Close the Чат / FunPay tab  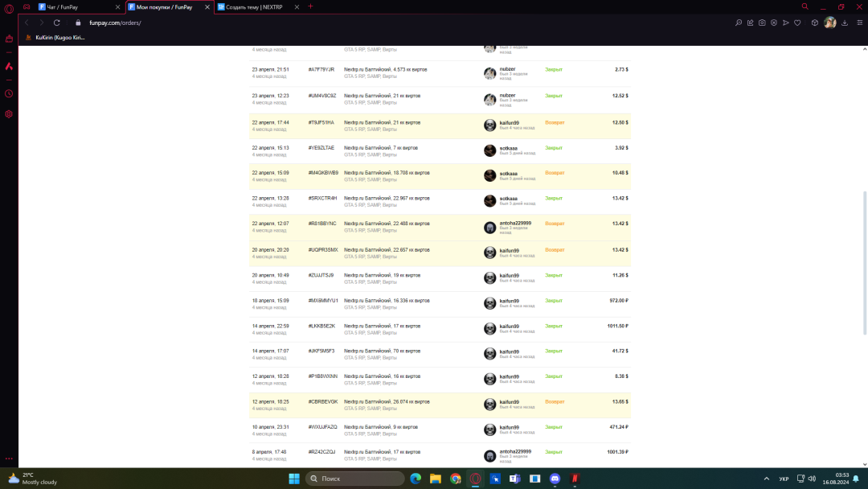(117, 7)
